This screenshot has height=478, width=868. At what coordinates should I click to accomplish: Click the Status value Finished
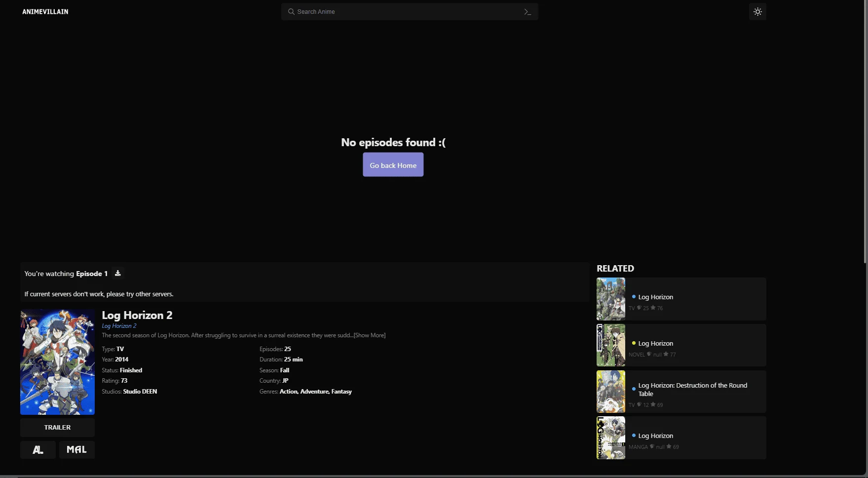131,370
